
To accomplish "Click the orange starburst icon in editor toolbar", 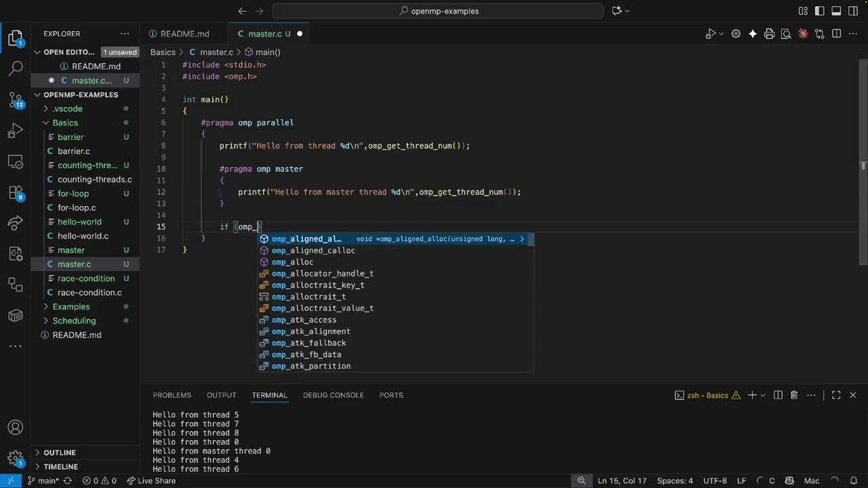I will [x=803, y=34].
